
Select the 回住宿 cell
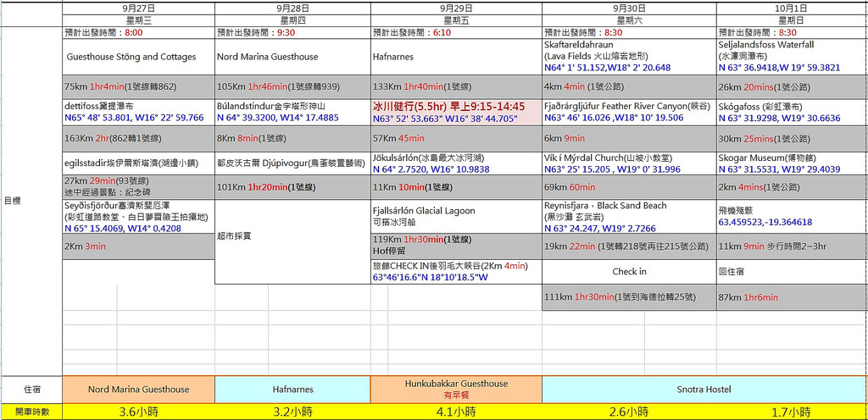click(793, 272)
